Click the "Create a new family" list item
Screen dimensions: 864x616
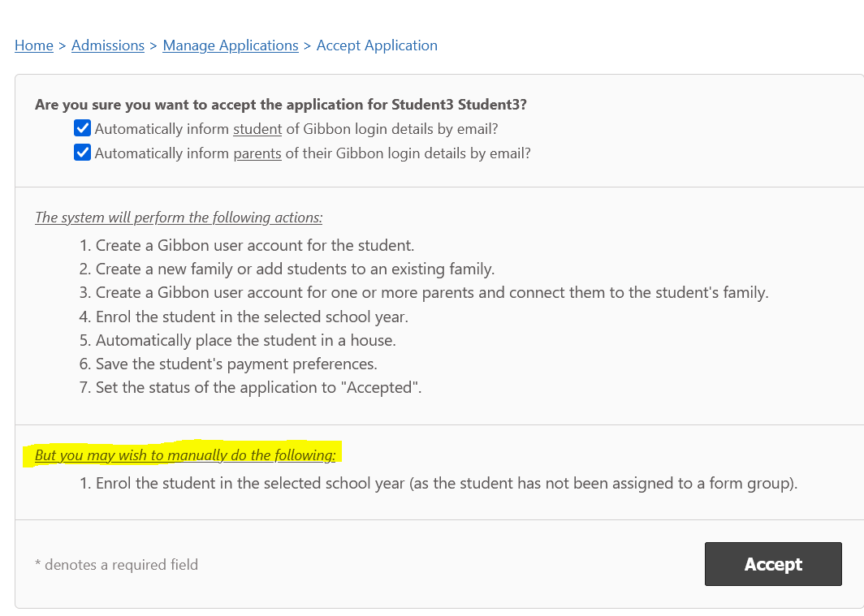(295, 269)
